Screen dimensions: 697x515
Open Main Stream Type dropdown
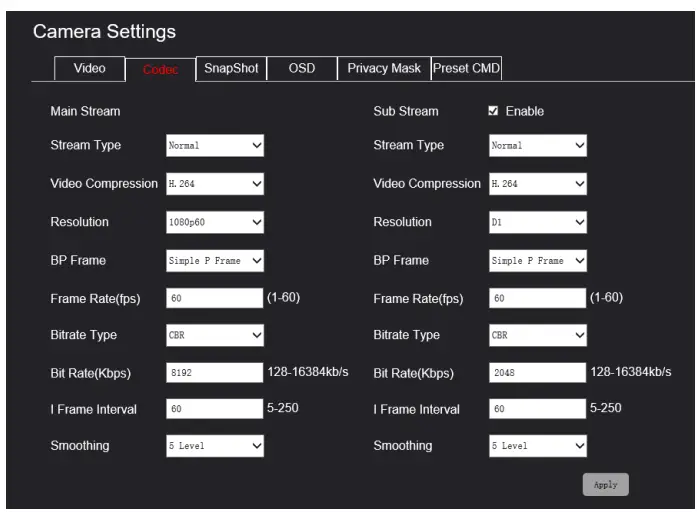tap(214, 146)
